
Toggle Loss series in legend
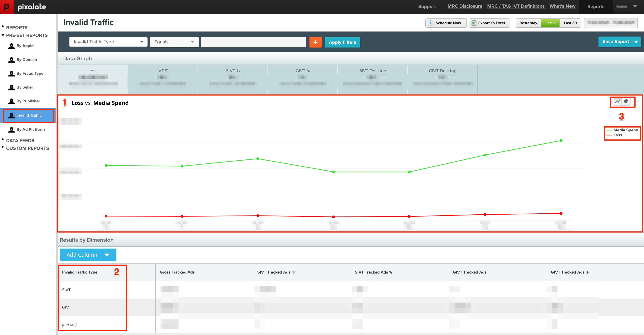click(614, 135)
